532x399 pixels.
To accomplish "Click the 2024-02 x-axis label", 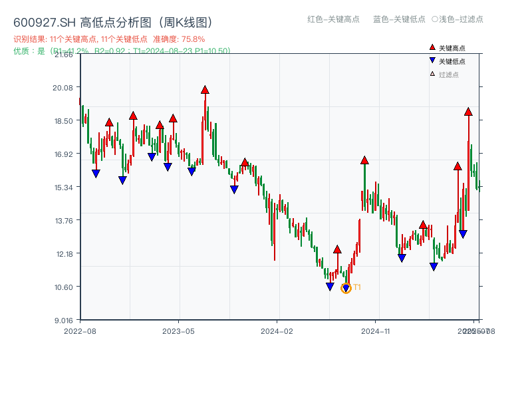I will pos(276,331).
